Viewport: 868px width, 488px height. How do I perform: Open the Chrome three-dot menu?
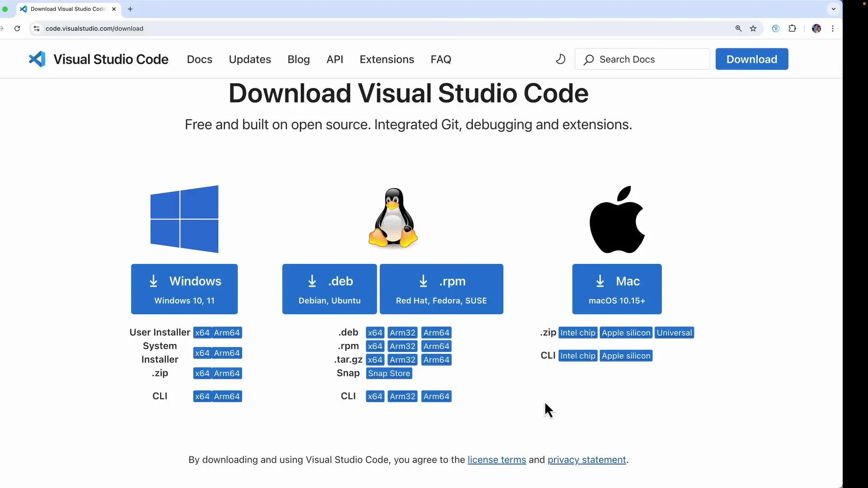pyautogui.click(x=833, y=28)
